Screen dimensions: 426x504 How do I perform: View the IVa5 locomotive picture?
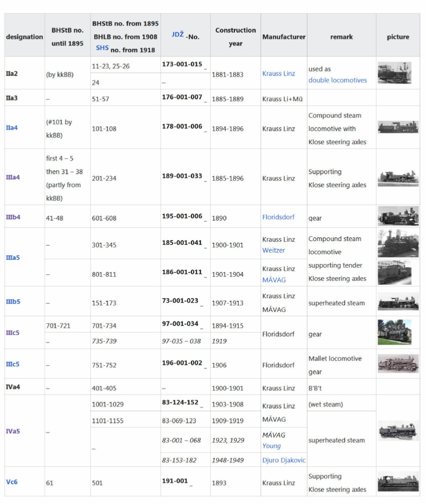[x=398, y=431]
